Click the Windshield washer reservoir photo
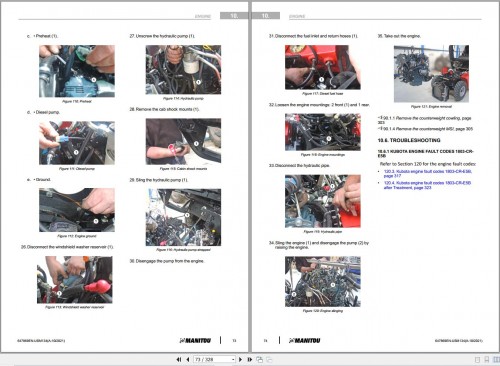The width and height of the screenshot is (500, 366). point(75,280)
